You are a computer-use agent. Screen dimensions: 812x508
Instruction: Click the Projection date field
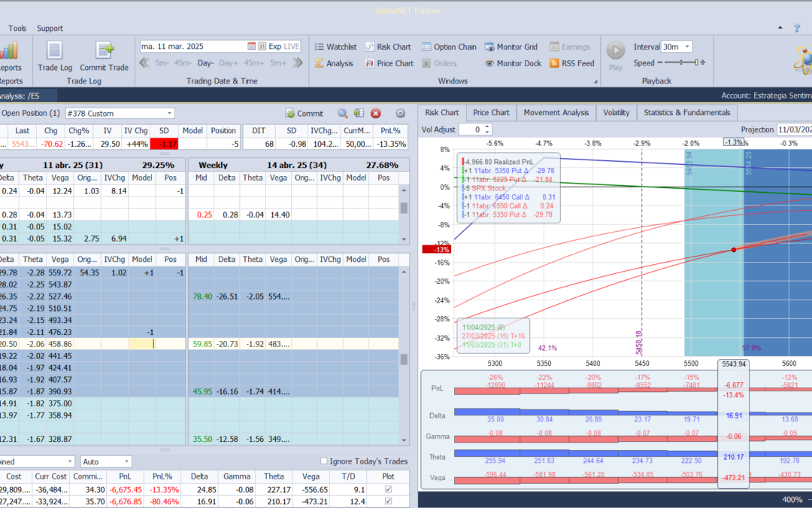pos(794,129)
